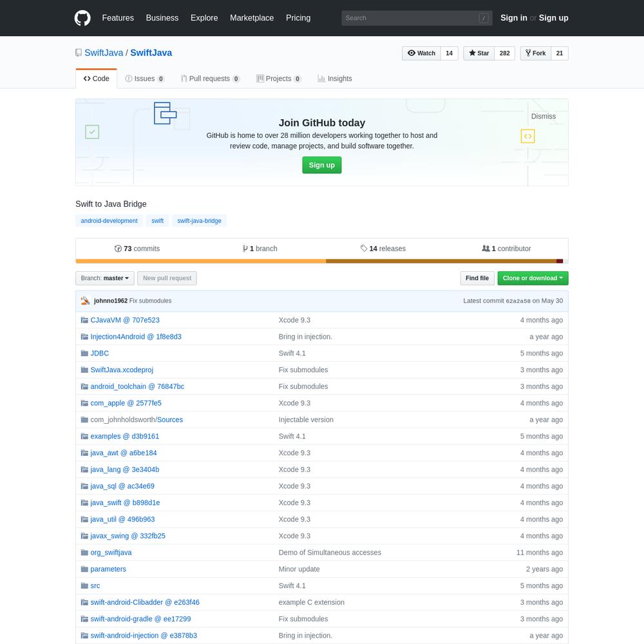Viewport: 644px width, 644px height.
Task: Open the 73 commits history
Action: [137, 249]
